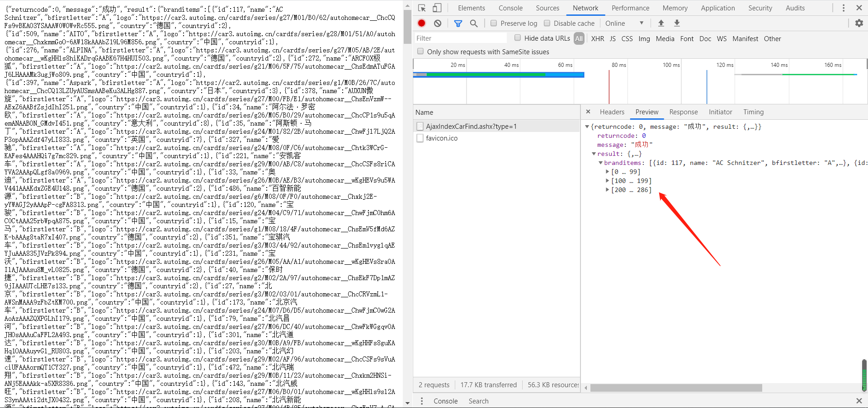Collapse the result object node
The height and width of the screenshot is (408, 868).
click(x=594, y=154)
